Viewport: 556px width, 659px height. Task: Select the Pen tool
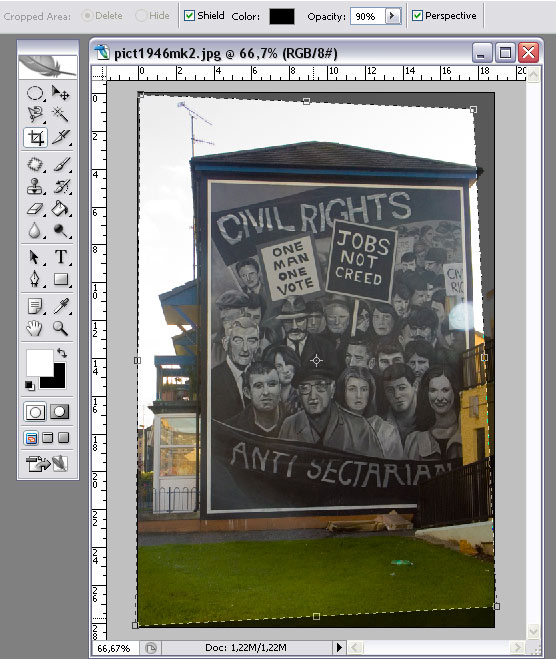point(35,279)
